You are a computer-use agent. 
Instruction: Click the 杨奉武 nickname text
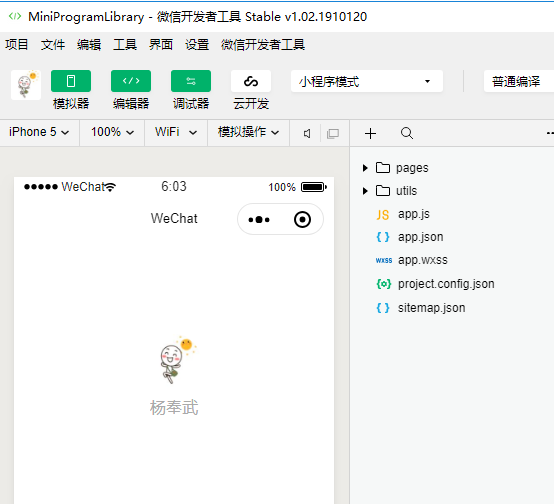[x=174, y=408]
